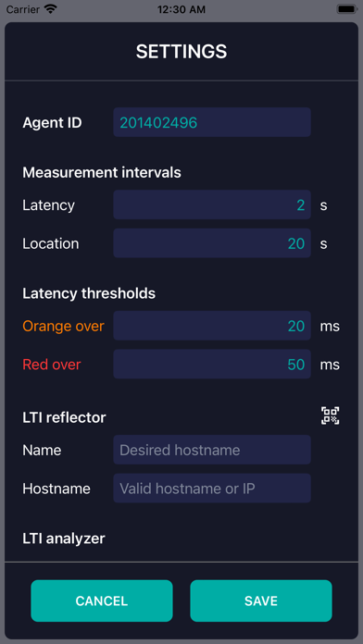Screen dimensions: 363x644
Task: Focus the Valid hostname or IP field
Action: pos(212,488)
